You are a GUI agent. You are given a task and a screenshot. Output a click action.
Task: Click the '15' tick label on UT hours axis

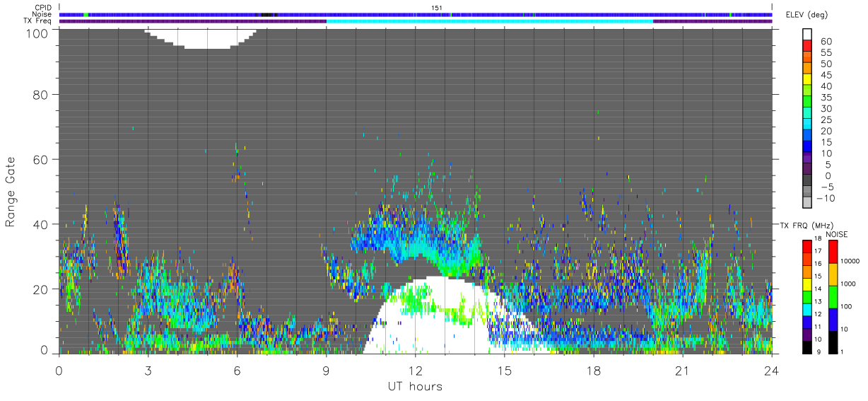coord(505,371)
